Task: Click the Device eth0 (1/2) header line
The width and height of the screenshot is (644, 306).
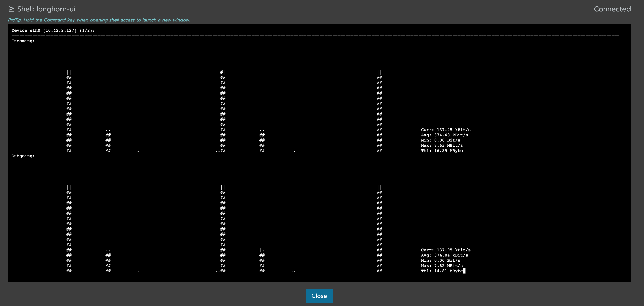Action: tap(53, 30)
